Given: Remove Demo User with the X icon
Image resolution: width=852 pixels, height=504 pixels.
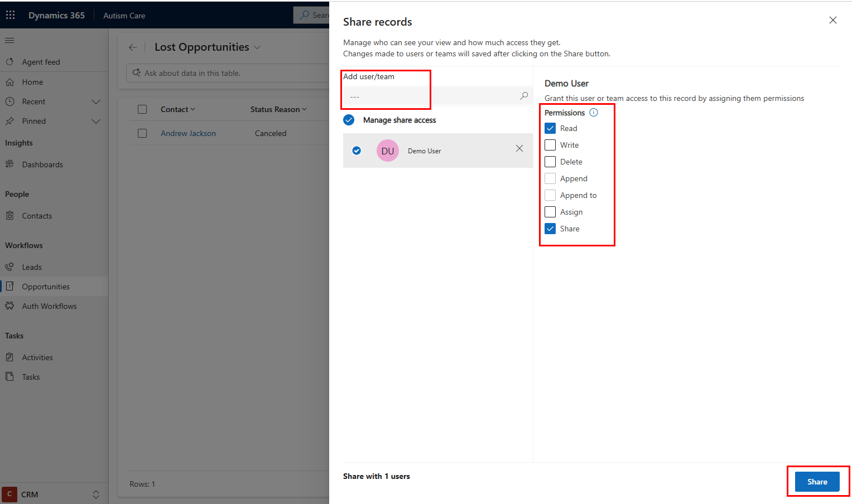Looking at the screenshot, I should pos(519,148).
